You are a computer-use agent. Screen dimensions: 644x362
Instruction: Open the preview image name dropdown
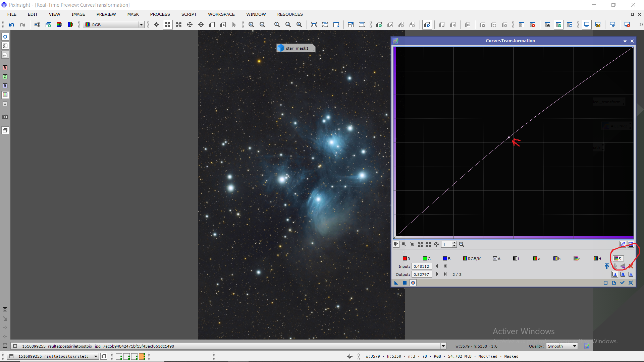click(443, 346)
